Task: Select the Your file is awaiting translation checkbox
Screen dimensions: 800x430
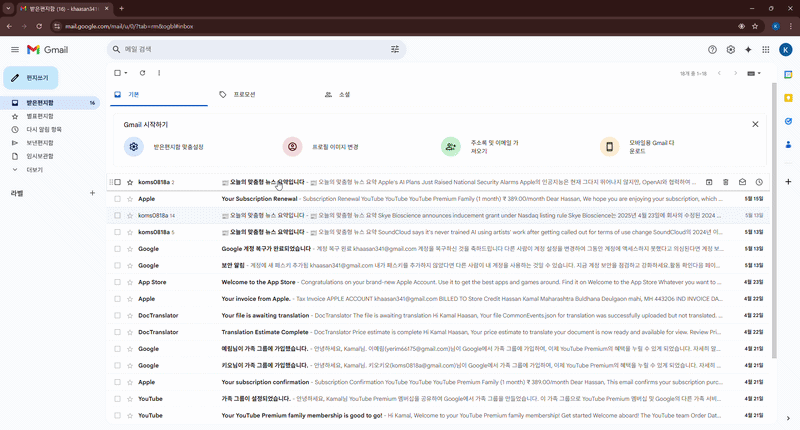Action: pos(117,316)
